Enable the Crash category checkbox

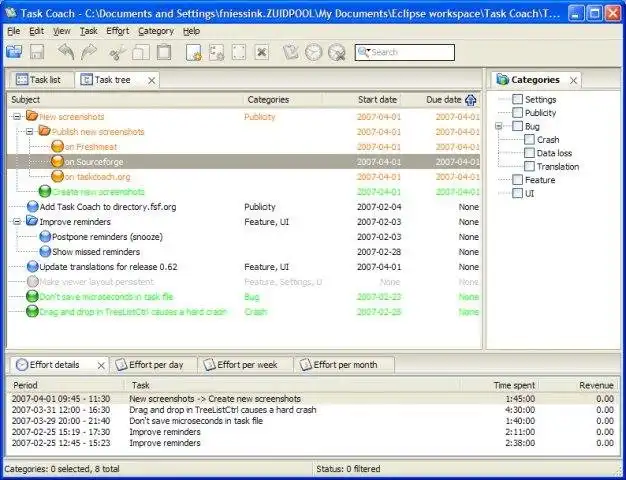(x=529, y=140)
